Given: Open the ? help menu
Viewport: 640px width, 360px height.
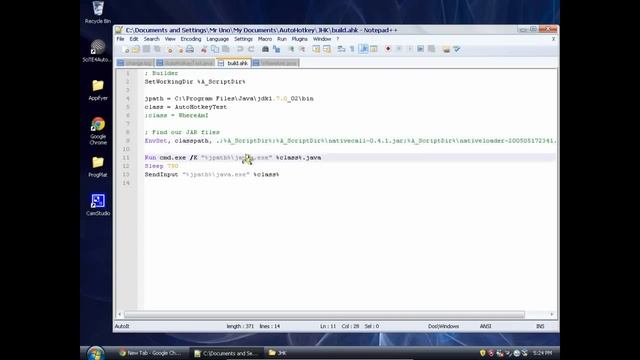Looking at the screenshot, I should pyautogui.click(x=338, y=39).
